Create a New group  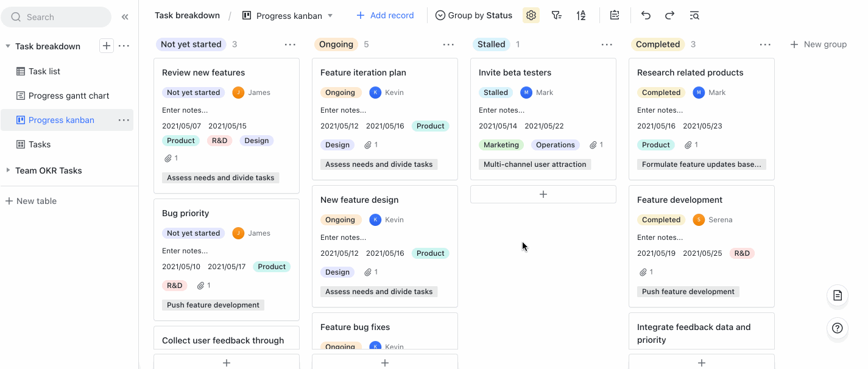coord(819,44)
